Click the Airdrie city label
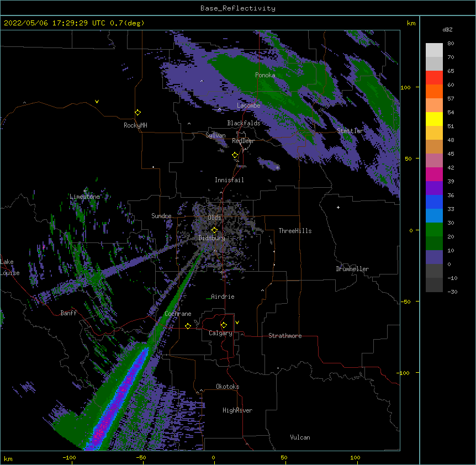Image resolution: width=476 pixels, height=465 pixels. click(223, 297)
